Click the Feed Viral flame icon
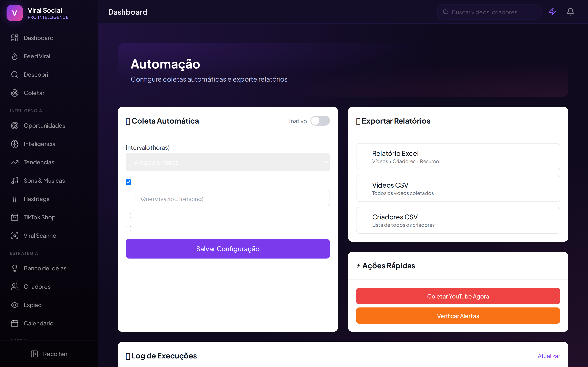This screenshot has width=588, height=367. coord(14,56)
